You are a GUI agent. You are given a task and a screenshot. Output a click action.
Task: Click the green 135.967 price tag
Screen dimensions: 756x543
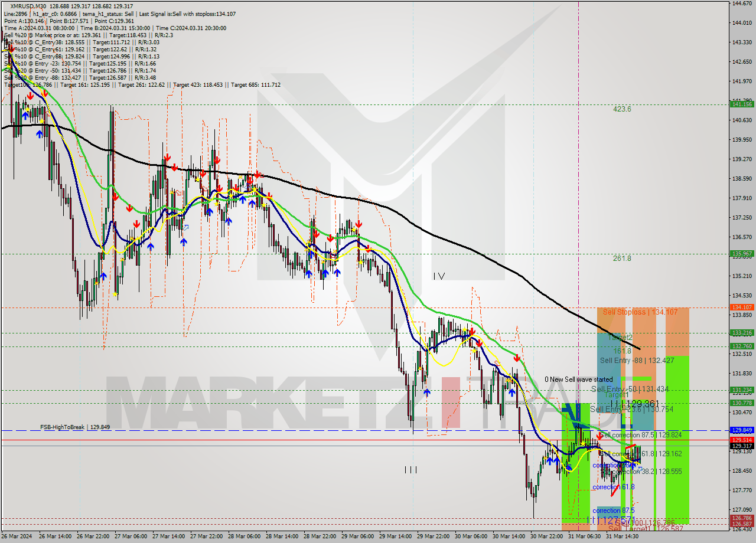pos(742,254)
